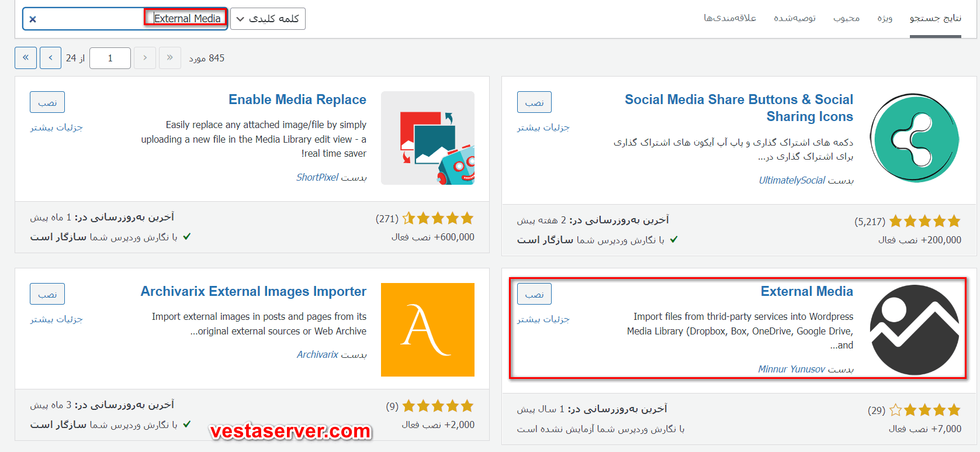
Task: Click the current page number field
Action: (110, 58)
